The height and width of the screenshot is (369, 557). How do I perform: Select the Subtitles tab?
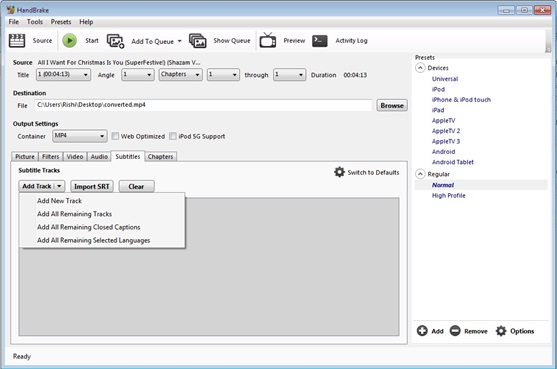click(128, 156)
